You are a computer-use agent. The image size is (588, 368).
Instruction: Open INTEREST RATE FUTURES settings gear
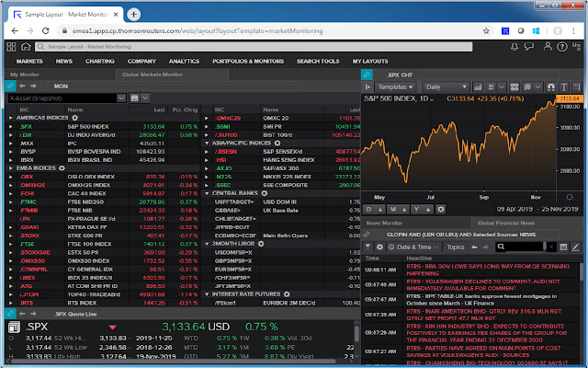pos(287,294)
